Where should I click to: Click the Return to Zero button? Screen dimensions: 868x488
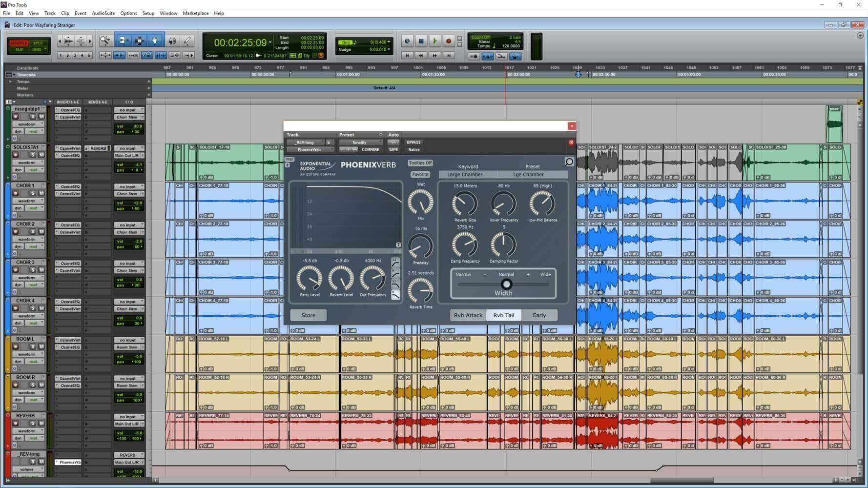click(407, 56)
